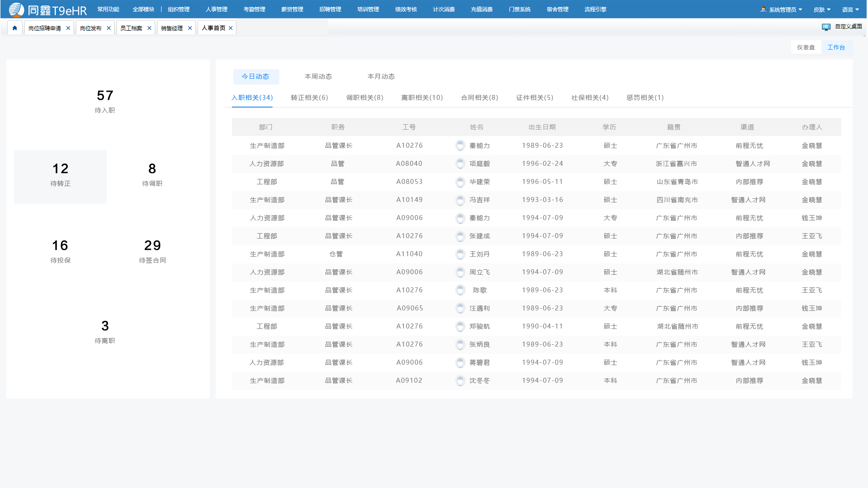
Task: Click avatar icon next to 陈歌
Action: (x=460, y=290)
